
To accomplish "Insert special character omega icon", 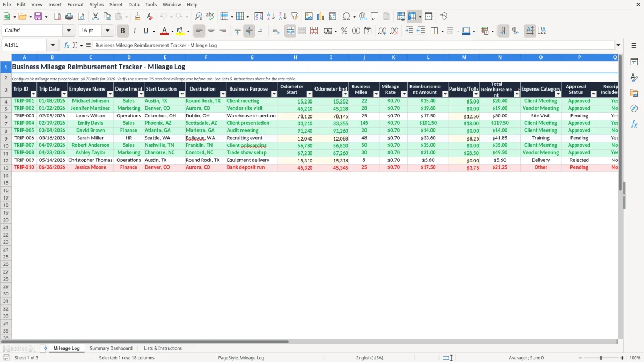I will click(346, 17).
